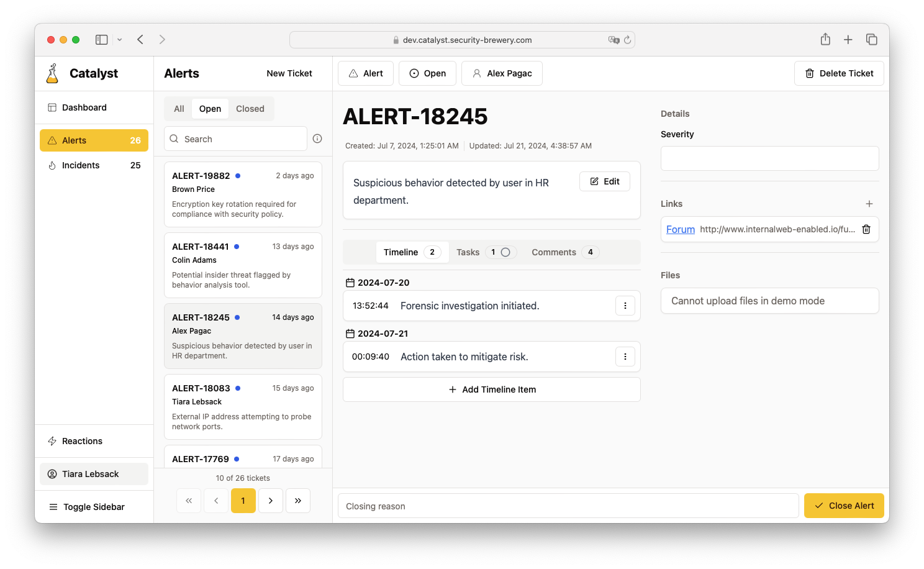This screenshot has height=569, width=924.
Task: Reload the page in the address bar
Action: click(x=627, y=40)
